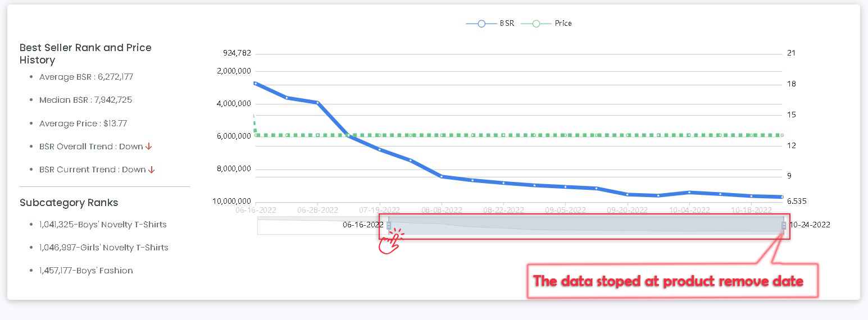Click the last BSR data point on chart

(x=781, y=197)
